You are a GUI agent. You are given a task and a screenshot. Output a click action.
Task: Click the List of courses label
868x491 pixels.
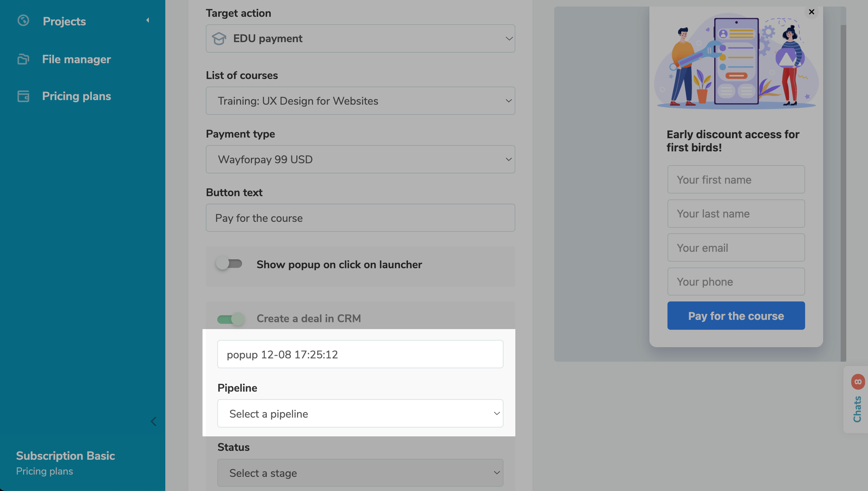tap(242, 75)
